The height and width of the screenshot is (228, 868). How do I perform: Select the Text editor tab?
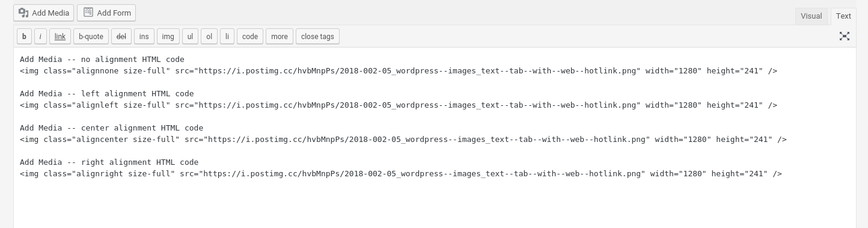[x=843, y=16]
